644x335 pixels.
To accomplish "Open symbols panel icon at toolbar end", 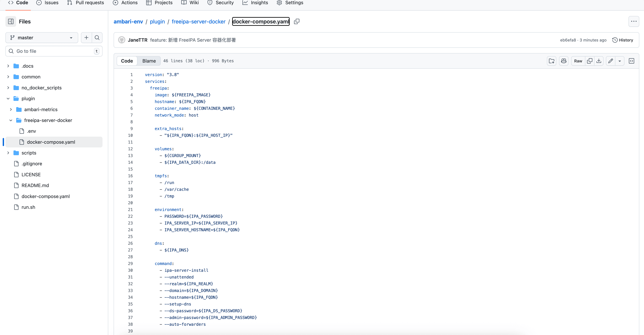I will (x=631, y=61).
